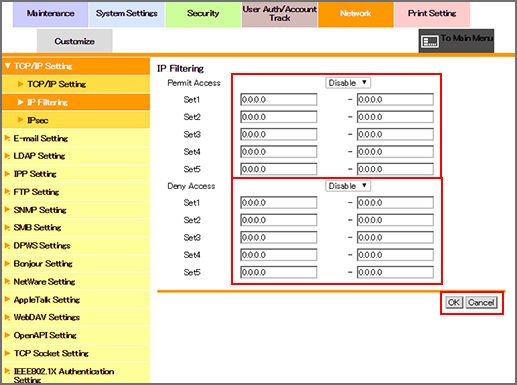Click Deny Access Set2 start IP field
The image size is (517, 385).
tap(279, 220)
